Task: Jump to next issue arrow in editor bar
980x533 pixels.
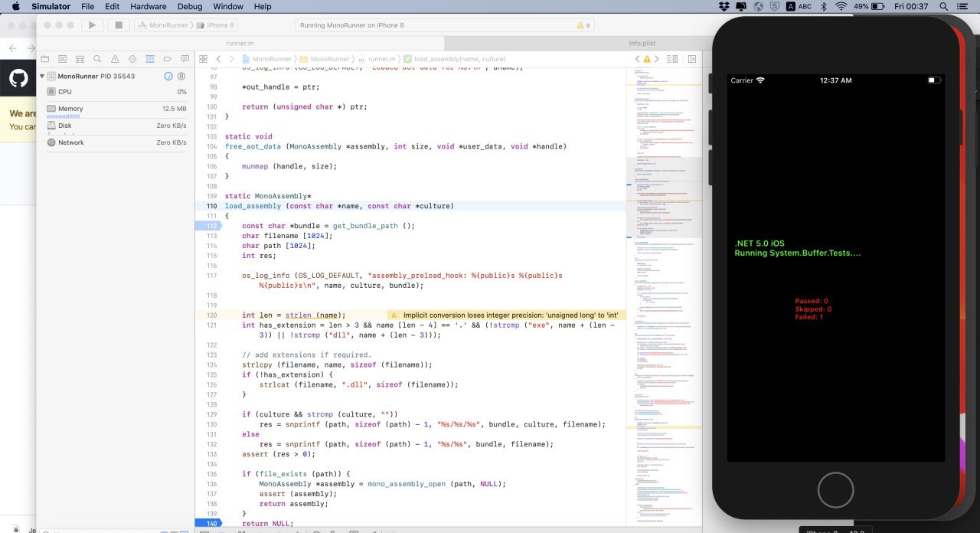Action: click(656, 59)
